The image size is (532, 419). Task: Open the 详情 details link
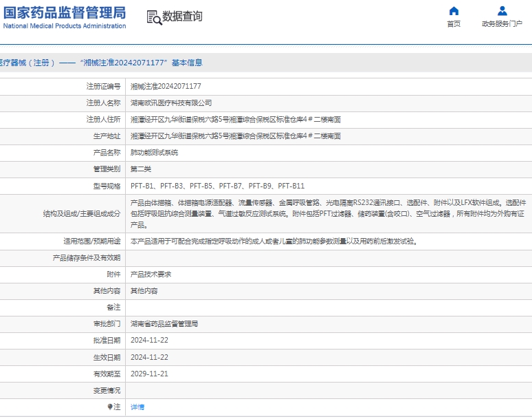click(x=137, y=407)
